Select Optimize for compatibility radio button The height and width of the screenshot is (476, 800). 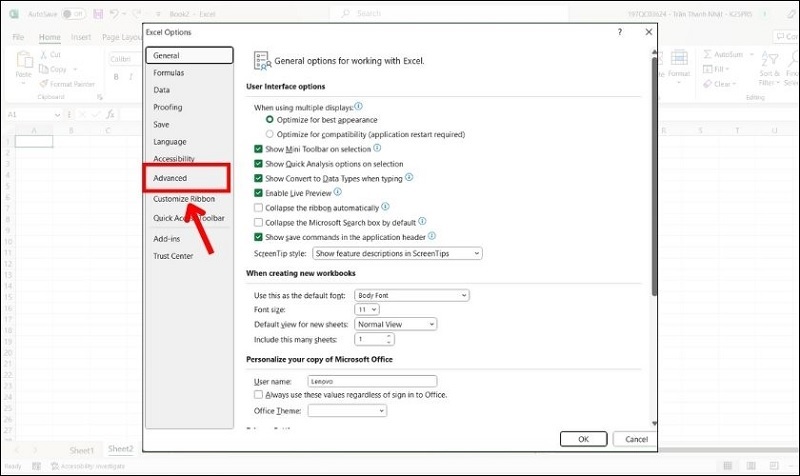(269, 134)
